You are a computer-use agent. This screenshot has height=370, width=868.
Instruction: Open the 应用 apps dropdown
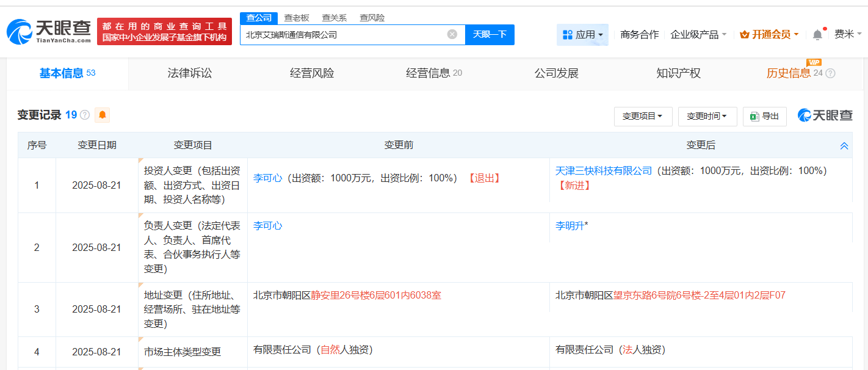click(582, 35)
